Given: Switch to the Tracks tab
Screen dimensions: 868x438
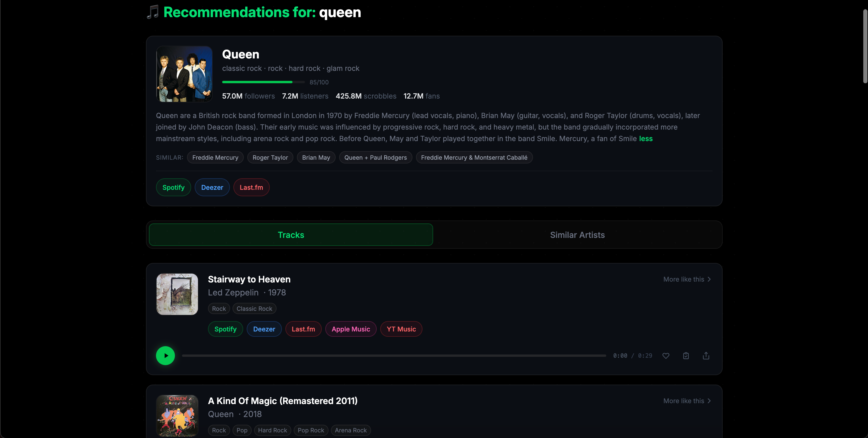Looking at the screenshot, I should coord(291,235).
